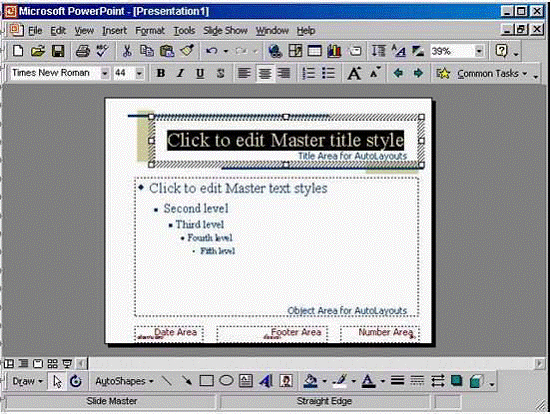551x414 pixels.
Task: Expand the 39% zoom dropdown
Action: click(479, 51)
